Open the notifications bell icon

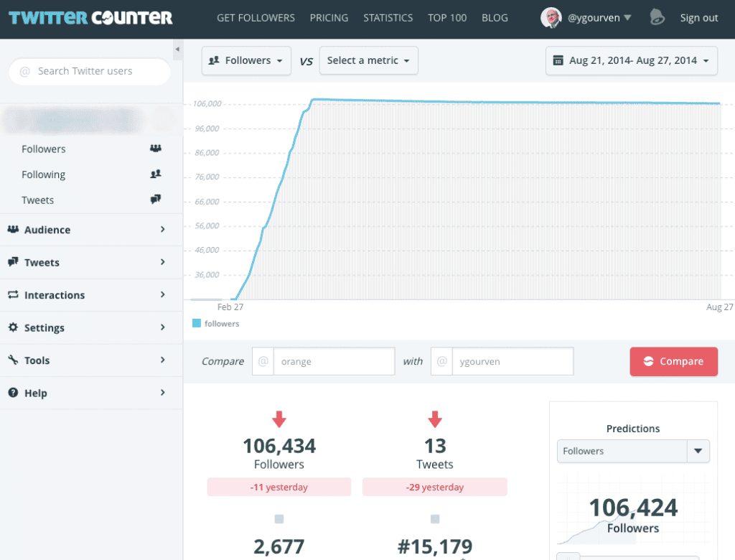(657, 17)
